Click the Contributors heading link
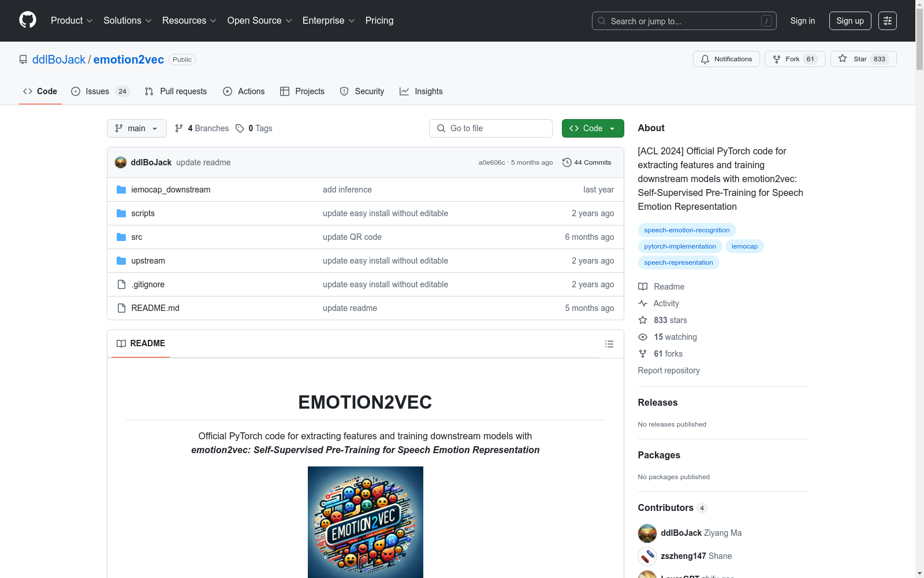Viewport: 924px width, 578px height. pos(666,507)
